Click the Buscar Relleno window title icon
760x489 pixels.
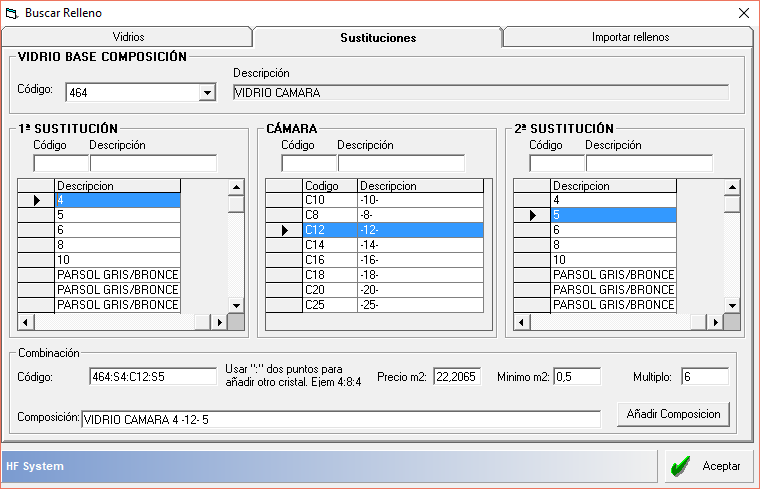pos(12,12)
